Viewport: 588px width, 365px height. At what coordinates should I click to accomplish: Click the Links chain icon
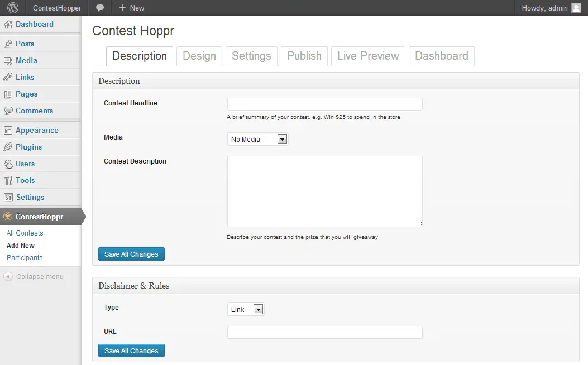click(8, 77)
